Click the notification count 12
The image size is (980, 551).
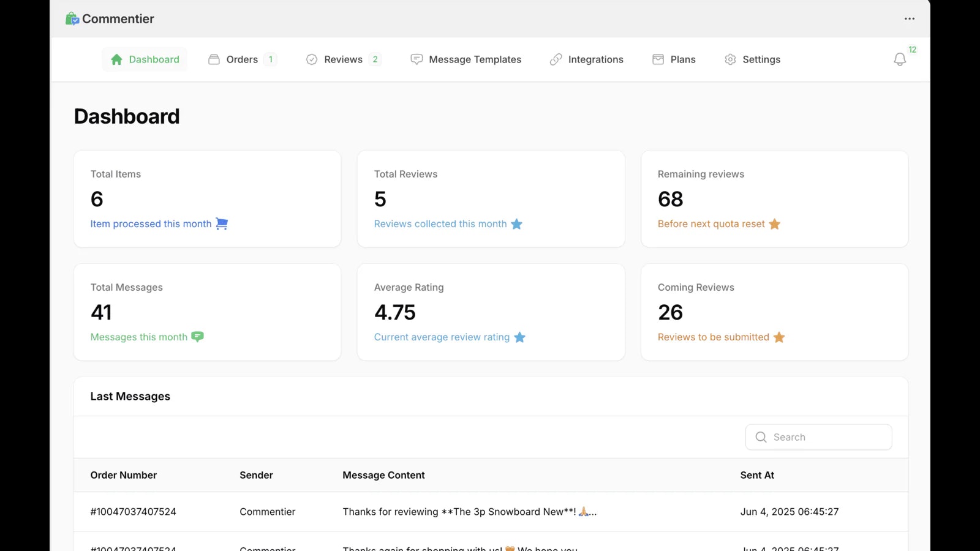pos(913,50)
